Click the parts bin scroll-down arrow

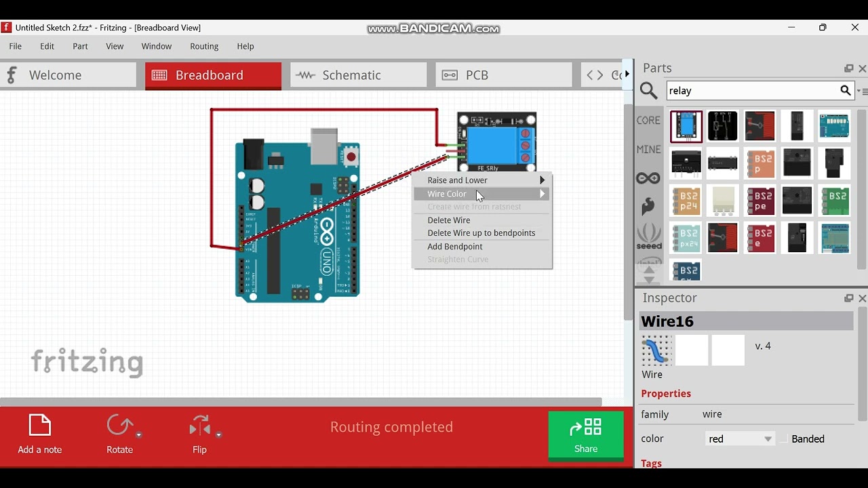(649, 279)
